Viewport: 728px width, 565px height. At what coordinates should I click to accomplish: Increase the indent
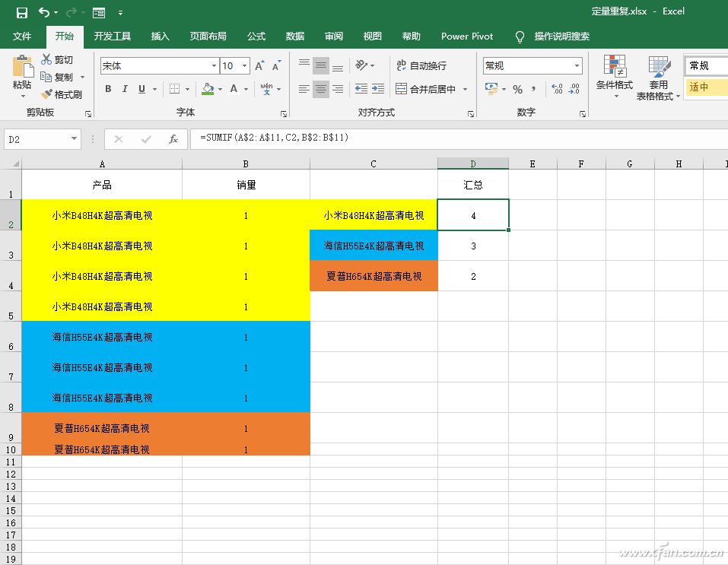pyautogui.click(x=378, y=89)
